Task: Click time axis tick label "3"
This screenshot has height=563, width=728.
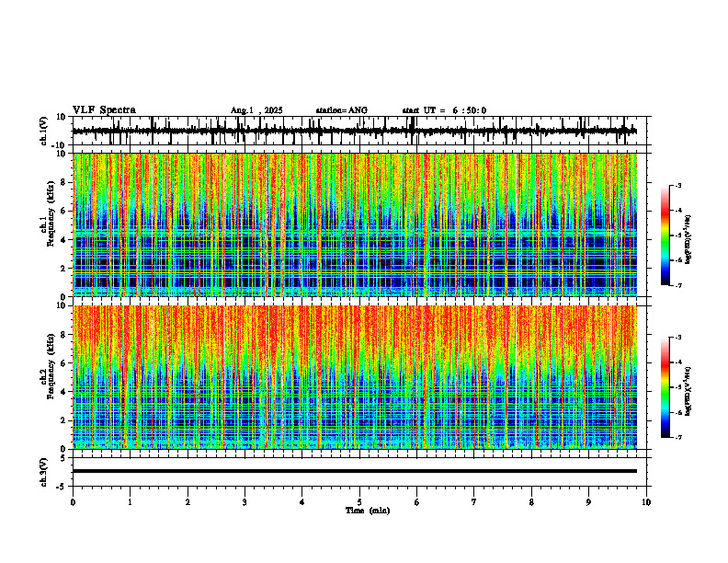Action: (x=245, y=502)
